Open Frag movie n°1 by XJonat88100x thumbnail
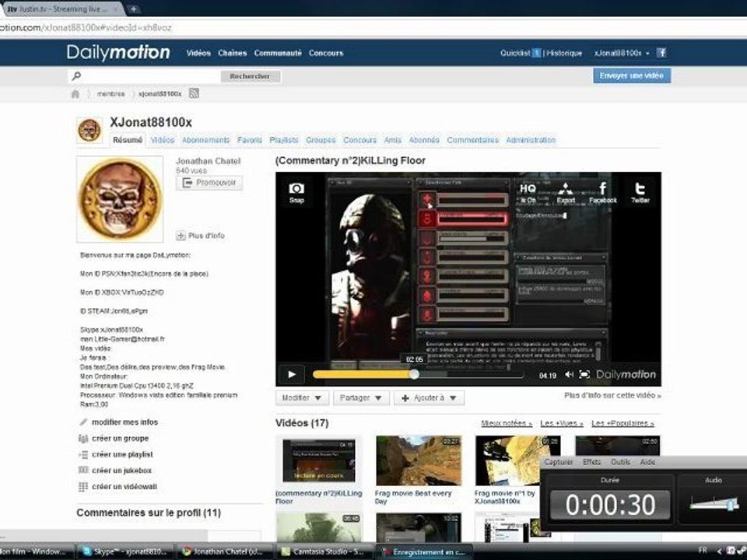The image size is (747, 560). click(517, 460)
